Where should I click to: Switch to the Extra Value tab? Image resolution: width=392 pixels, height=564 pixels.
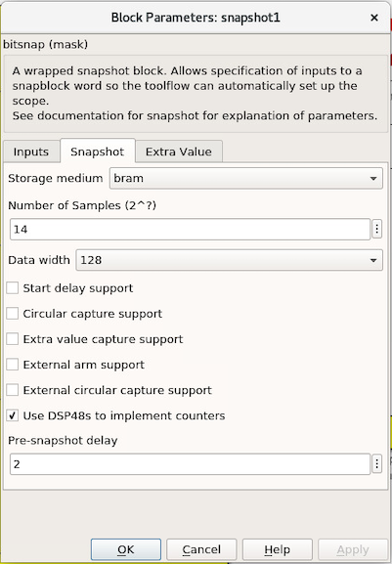[179, 152]
